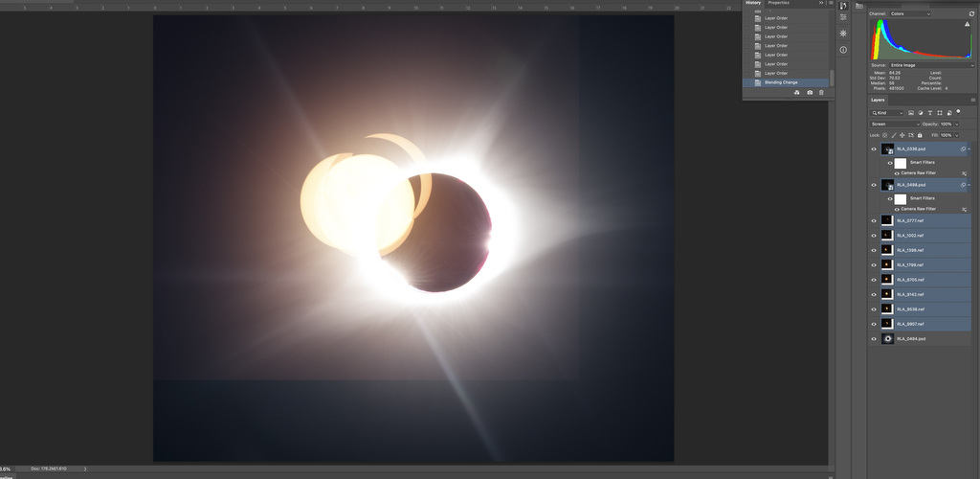Screen dimensions: 980x479
Task: Select Smart Filters mask thumbnail of RLA_0498.psd
Action: [x=900, y=199]
